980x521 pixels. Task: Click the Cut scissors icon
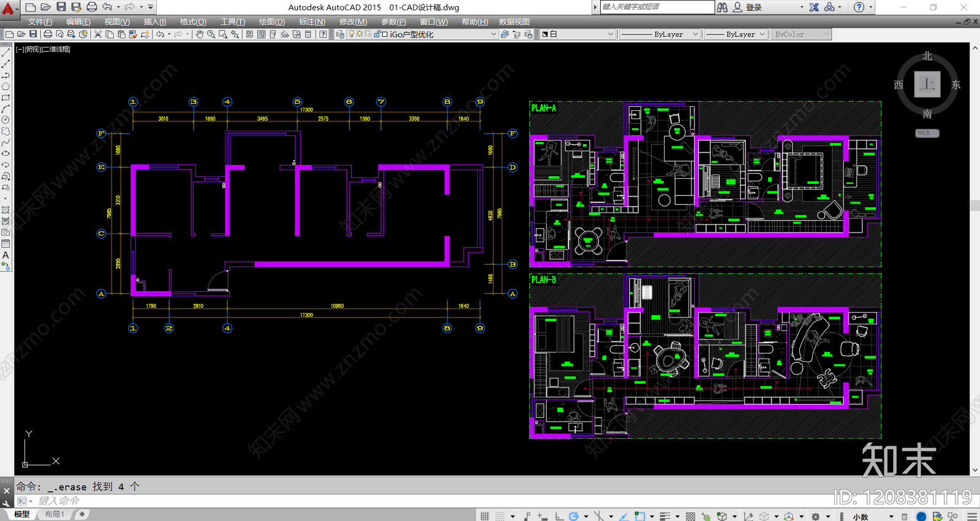click(97, 34)
